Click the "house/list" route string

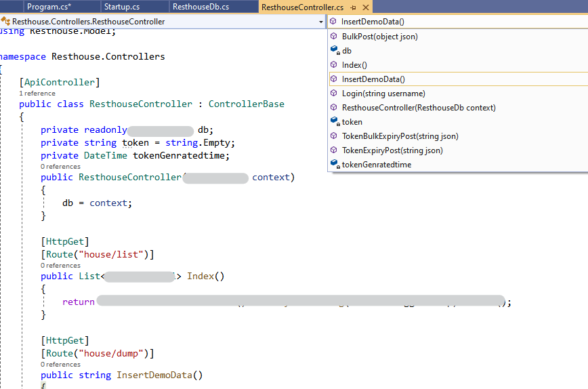pyautogui.click(x=111, y=254)
